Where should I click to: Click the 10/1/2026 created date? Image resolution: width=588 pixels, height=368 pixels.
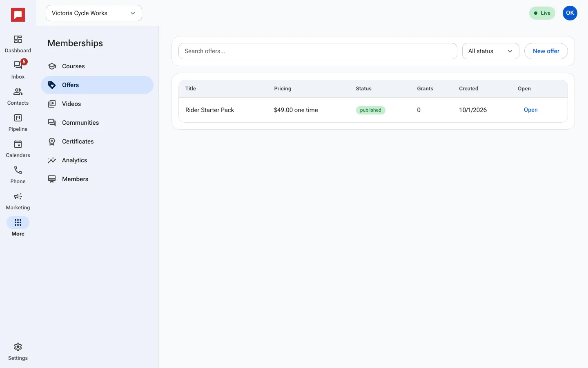coord(473,110)
